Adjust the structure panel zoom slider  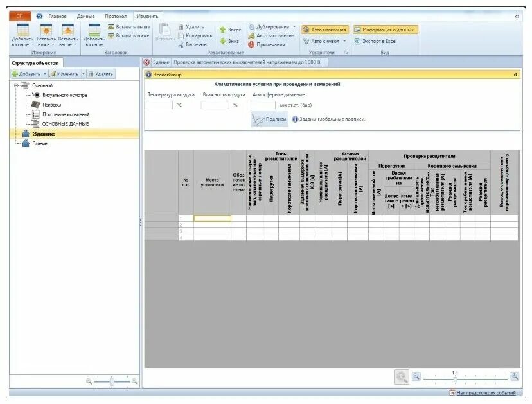(112, 382)
